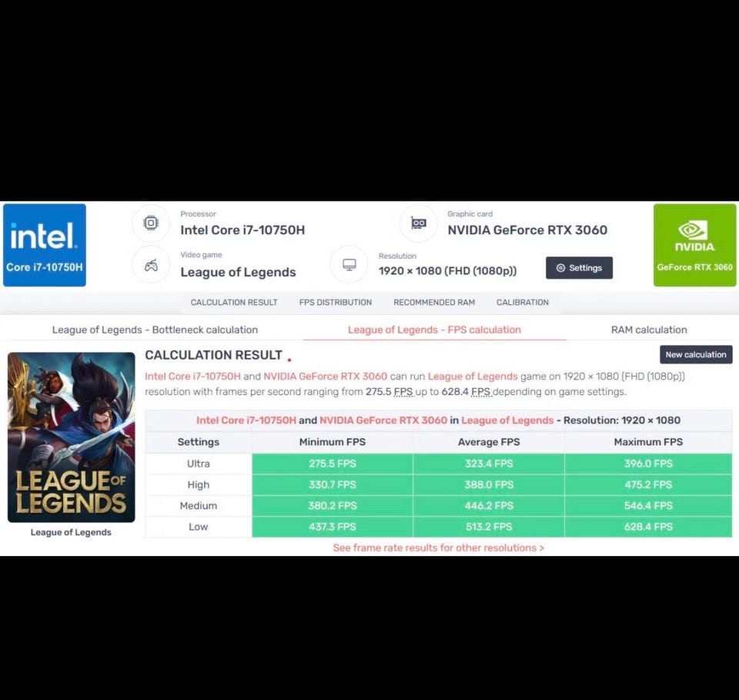Go to CALCULATION RESULT section

[234, 302]
